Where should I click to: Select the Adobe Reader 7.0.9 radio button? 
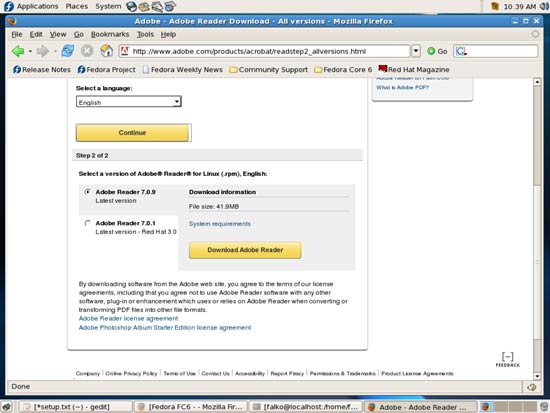coord(87,192)
